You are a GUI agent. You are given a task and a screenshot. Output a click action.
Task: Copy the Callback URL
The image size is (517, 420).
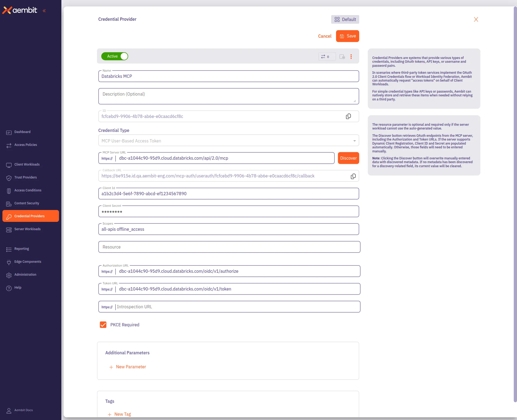[353, 176]
